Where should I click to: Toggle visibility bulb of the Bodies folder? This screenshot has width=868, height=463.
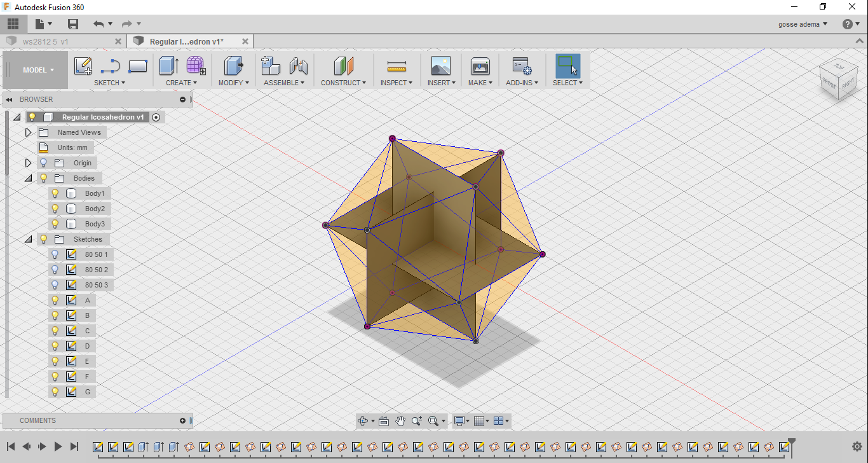[x=44, y=178]
